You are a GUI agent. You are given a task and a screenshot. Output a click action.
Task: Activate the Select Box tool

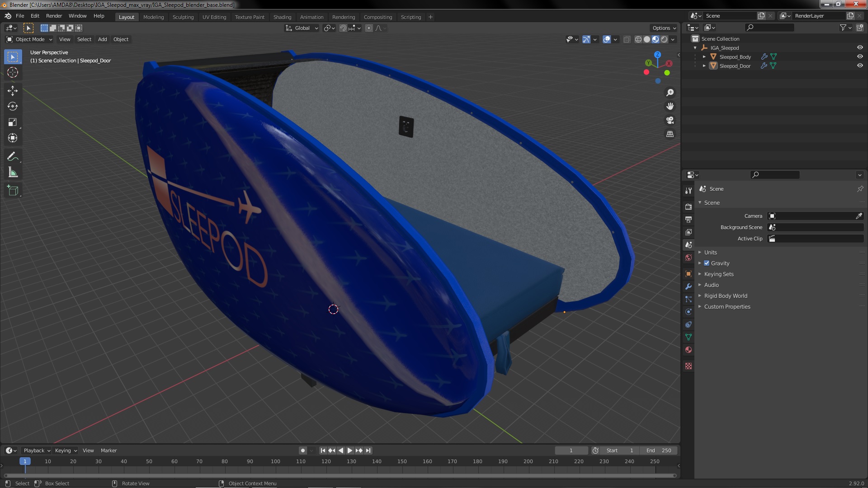tap(13, 57)
